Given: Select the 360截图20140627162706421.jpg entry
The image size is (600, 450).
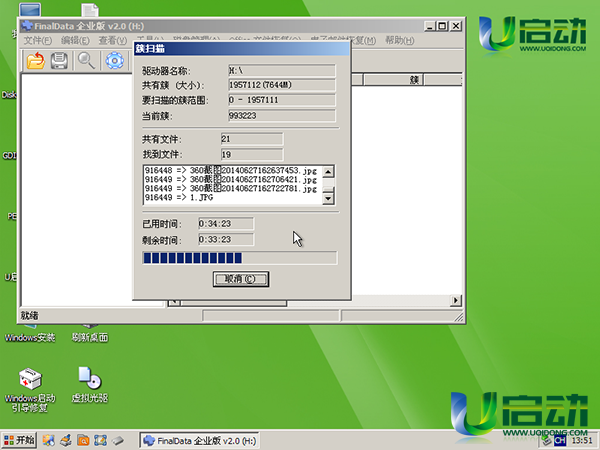Looking at the screenshot, I should coord(233,179).
